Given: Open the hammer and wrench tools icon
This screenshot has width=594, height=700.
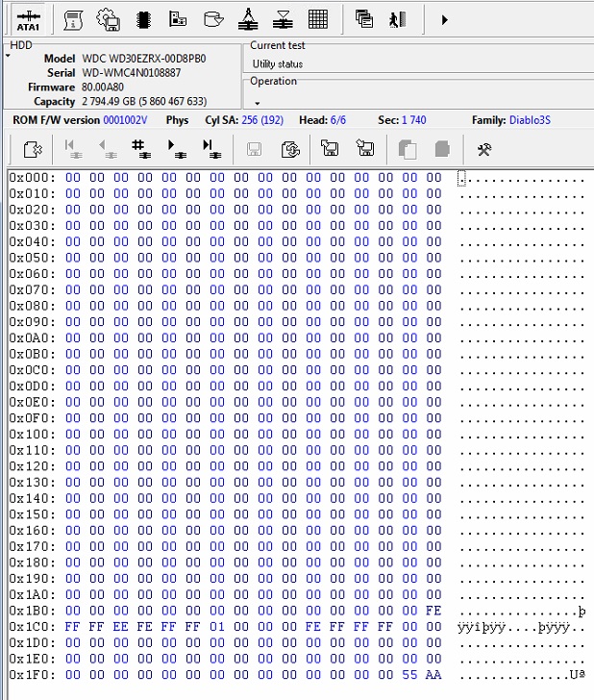Looking at the screenshot, I should [484, 150].
